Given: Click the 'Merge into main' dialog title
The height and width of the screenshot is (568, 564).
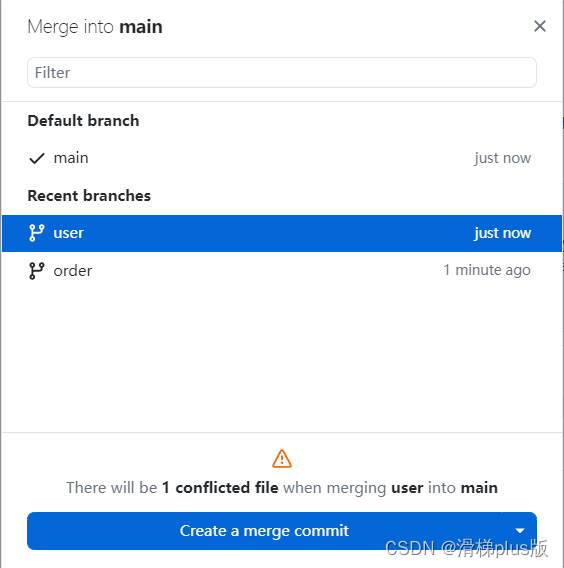Looking at the screenshot, I should [95, 27].
